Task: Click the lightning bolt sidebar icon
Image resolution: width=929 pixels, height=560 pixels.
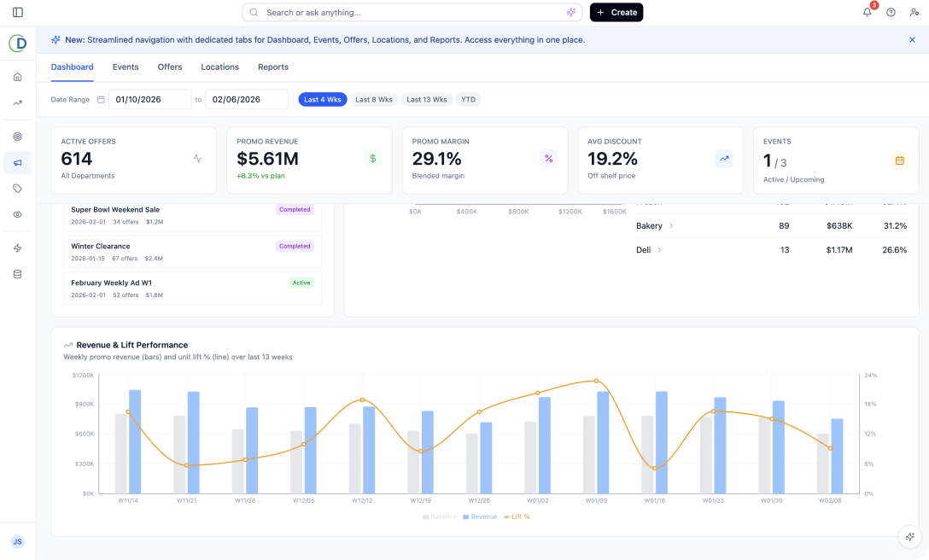Action: click(18, 248)
